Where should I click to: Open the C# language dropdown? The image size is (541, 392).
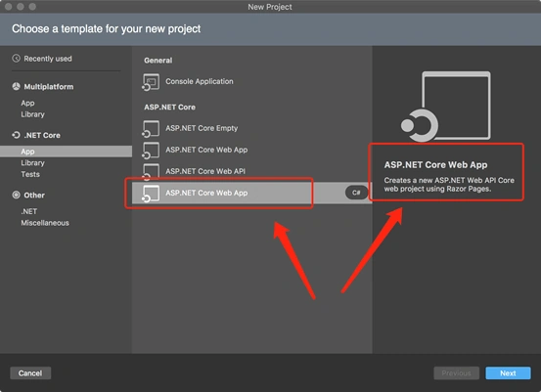(356, 193)
